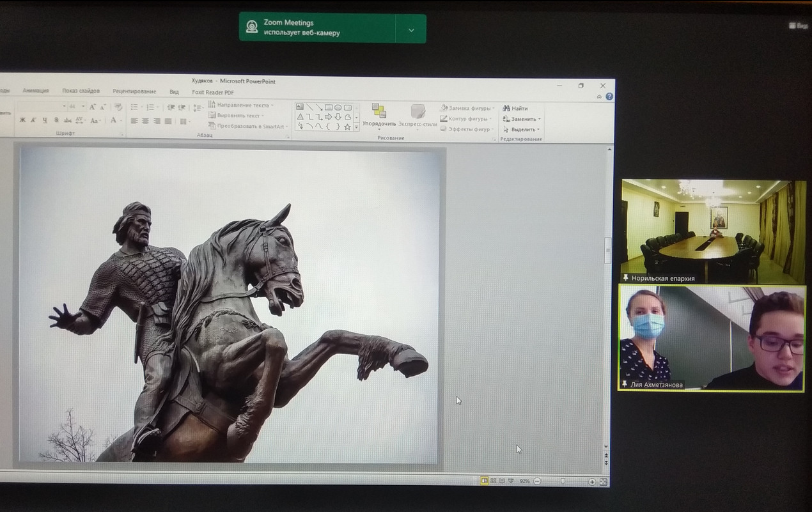This screenshot has width=812, height=512.
Task: Expand the Zoom Meetings notification chevron
Action: click(411, 29)
